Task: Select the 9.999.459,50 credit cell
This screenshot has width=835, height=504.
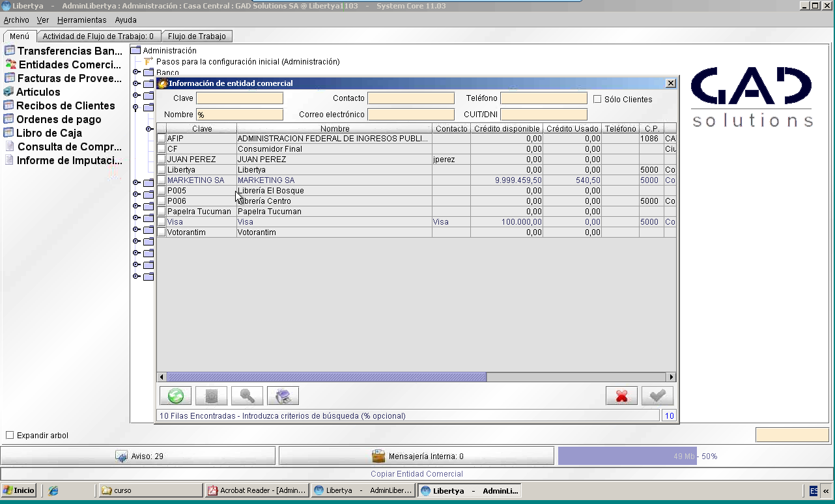Action: click(x=507, y=180)
